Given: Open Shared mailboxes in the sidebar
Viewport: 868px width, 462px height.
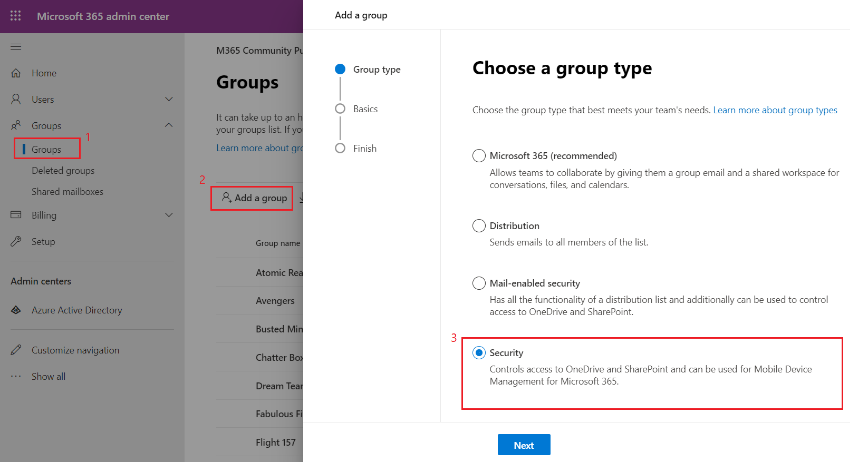Looking at the screenshot, I should point(67,192).
